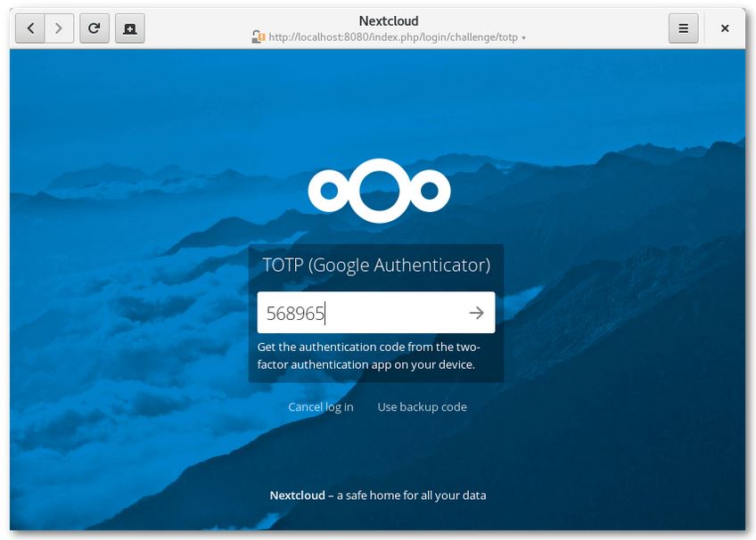Click the TOTP (Google Authenticator) heading
The width and height of the screenshot is (756, 540).
376,265
